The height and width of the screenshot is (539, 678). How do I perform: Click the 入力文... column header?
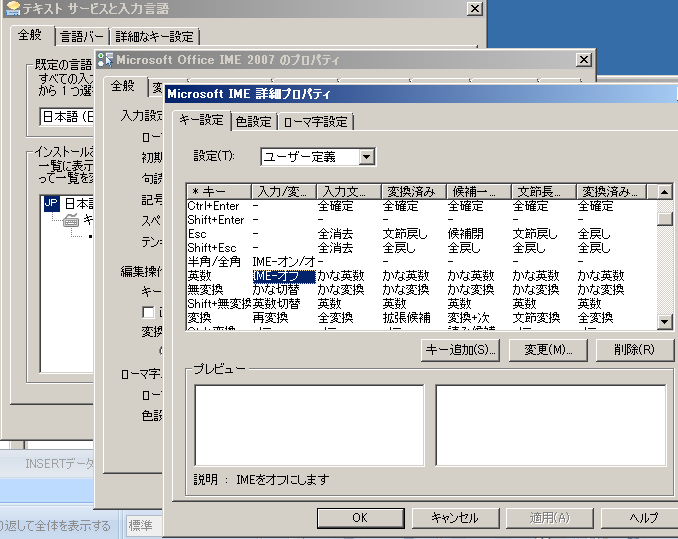pos(349,191)
